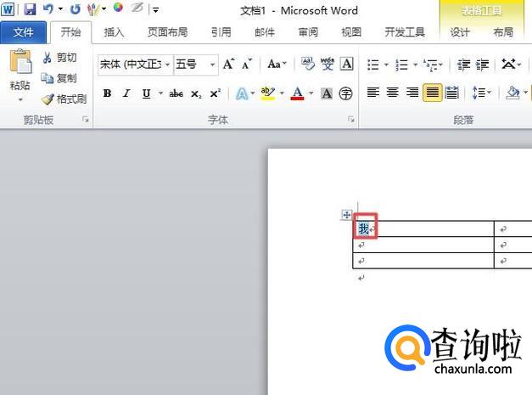Image resolution: width=532 pixels, height=395 pixels.
Task: Toggle Italic formatting
Action: point(126,93)
